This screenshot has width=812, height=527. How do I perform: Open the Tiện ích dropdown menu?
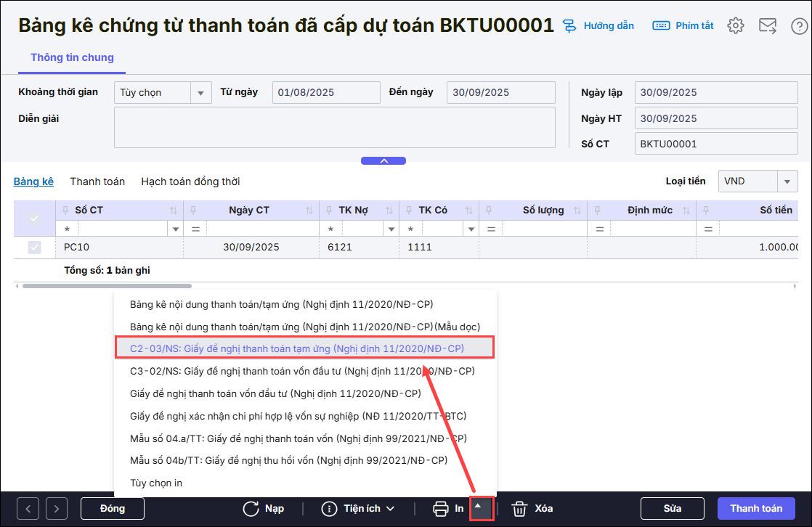pos(358,508)
